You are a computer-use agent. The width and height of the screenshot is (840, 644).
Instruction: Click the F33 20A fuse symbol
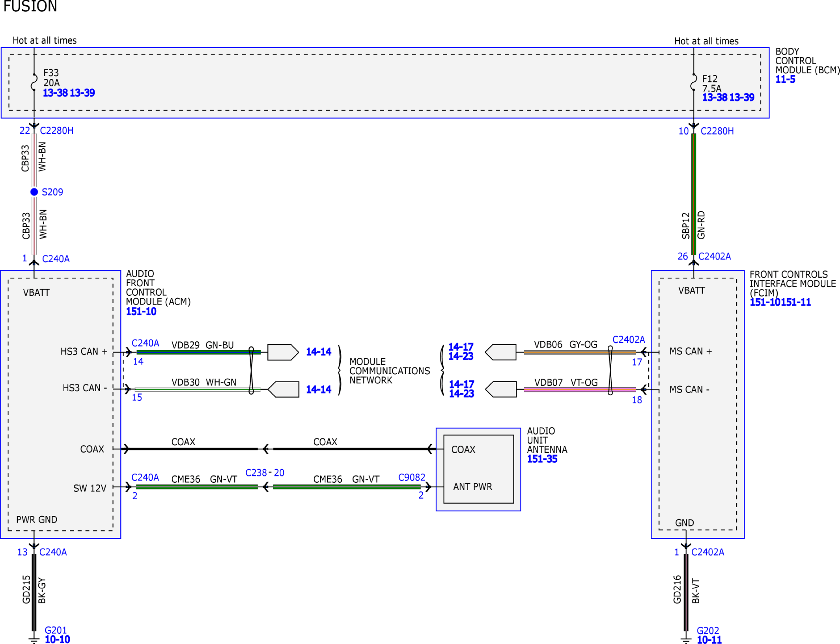pos(34,82)
